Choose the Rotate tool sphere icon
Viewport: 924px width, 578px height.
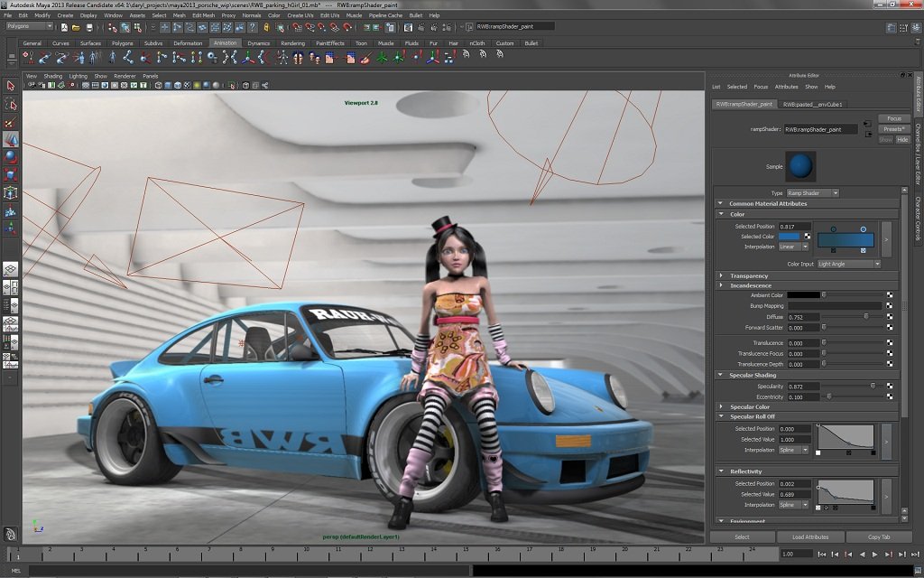click(x=11, y=158)
